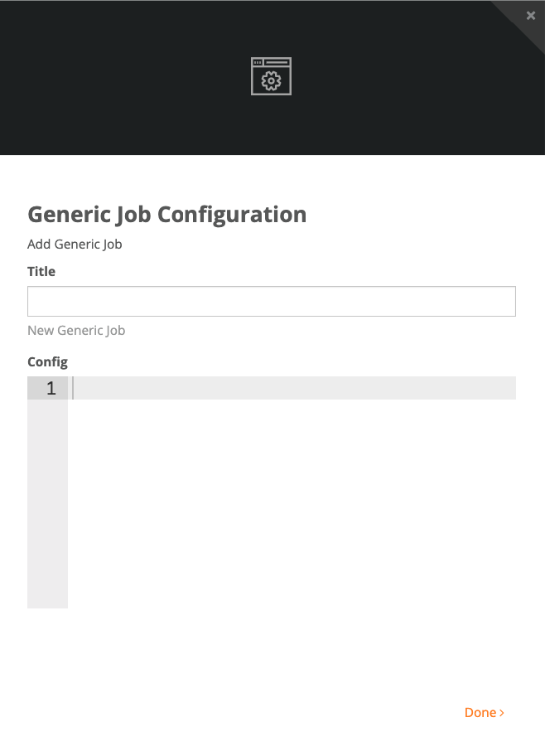545x756 pixels.
Task: Finish by clicking the Done link
Action: click(x=485, y=713)
